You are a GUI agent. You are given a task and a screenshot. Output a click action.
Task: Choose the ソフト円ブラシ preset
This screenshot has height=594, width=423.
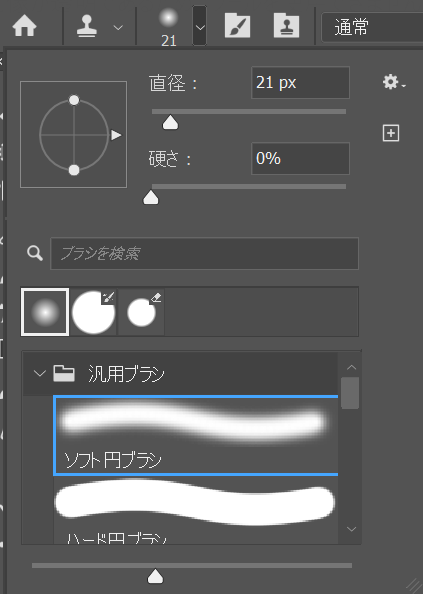pos(196,436)
